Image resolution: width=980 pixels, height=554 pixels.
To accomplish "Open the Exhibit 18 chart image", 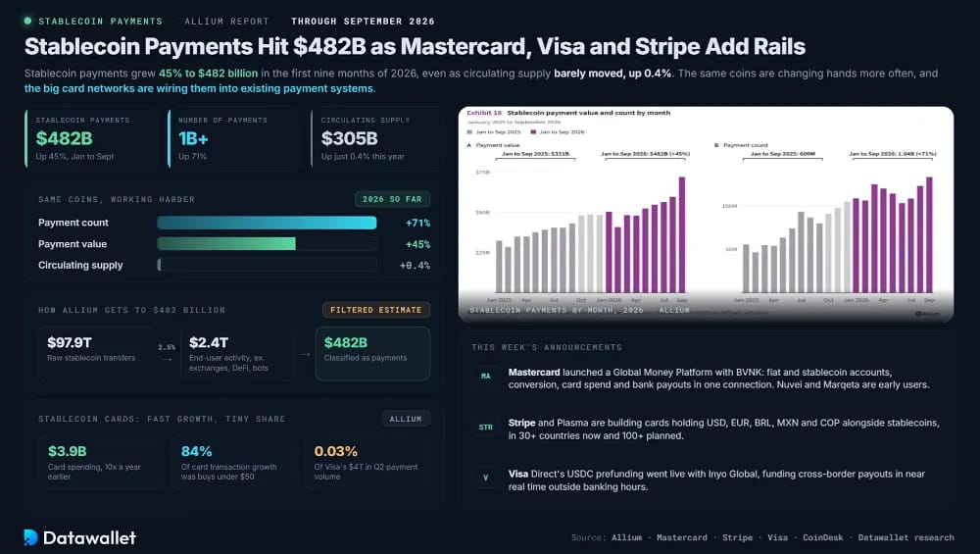I will [x=706, y=214].
